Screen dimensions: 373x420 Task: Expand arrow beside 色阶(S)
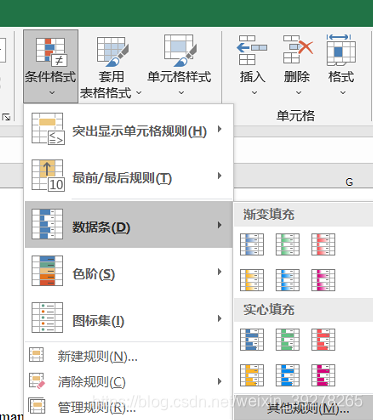pos(219,272)
